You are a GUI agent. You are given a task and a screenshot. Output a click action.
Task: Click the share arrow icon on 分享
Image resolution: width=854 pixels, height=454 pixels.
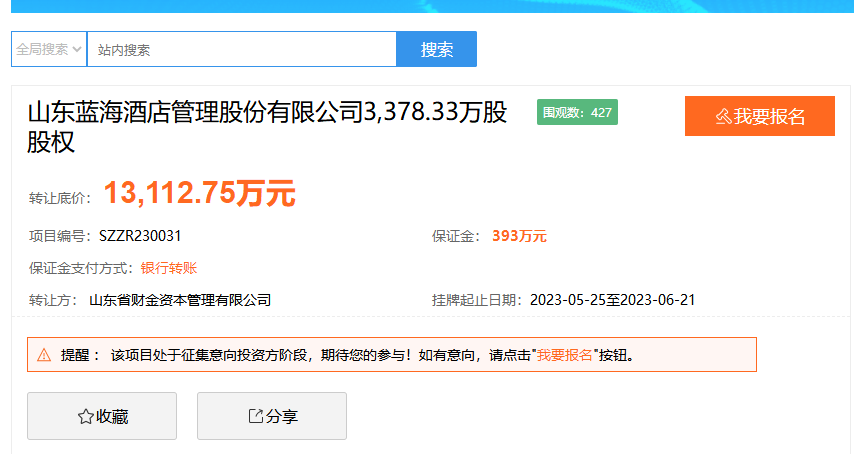pos(255,416)
